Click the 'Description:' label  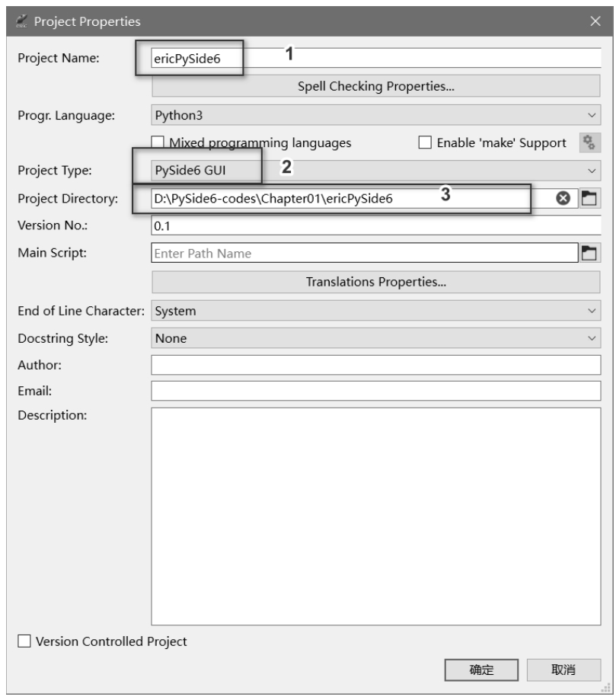pos(52,415)
